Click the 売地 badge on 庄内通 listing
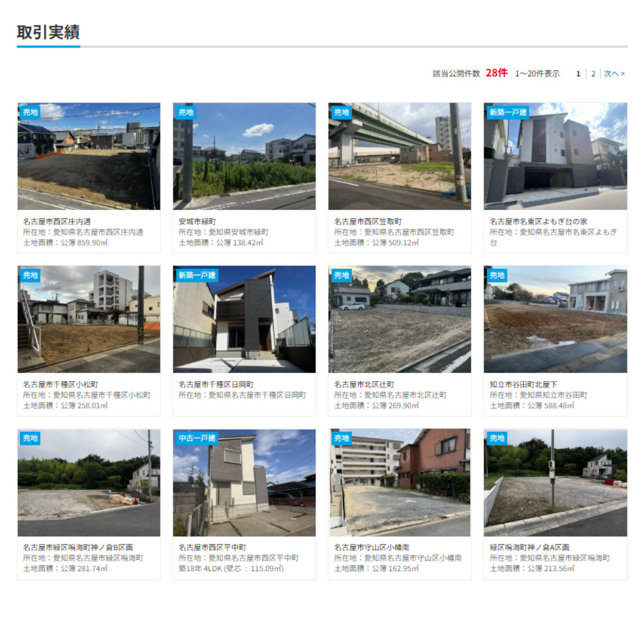 [x=30, y=112]
